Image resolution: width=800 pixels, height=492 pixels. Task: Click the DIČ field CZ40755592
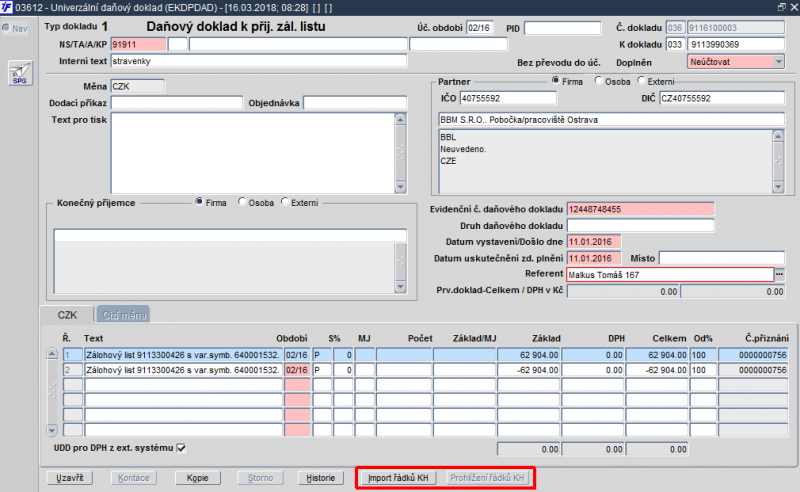coord(722,98)
